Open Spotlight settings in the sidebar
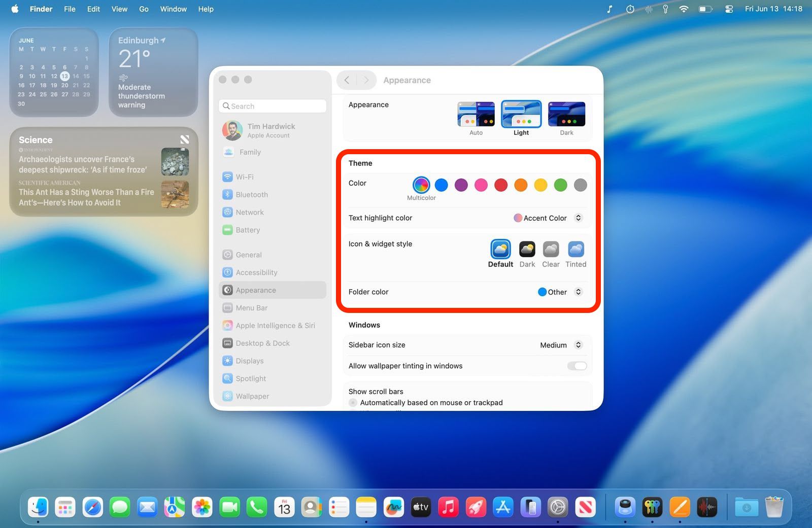Screen dimensions: 812x528 [x=251, y=378]
